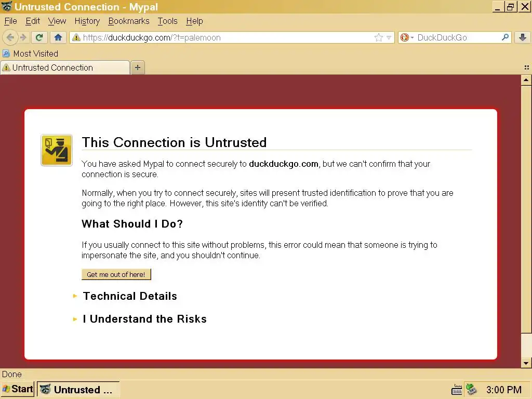
Task: Open a new tab with the plus button
Action: click(137, 68)
